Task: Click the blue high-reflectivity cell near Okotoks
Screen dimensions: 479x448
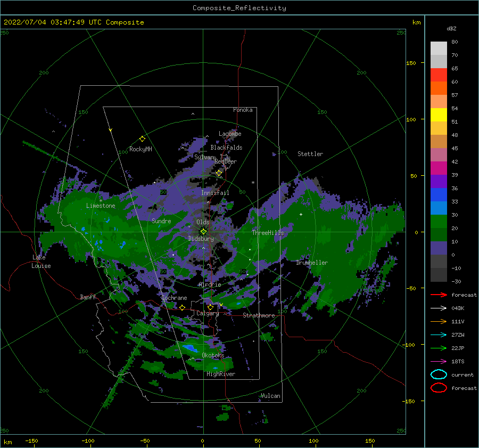Action: click(x=189, y=347)
